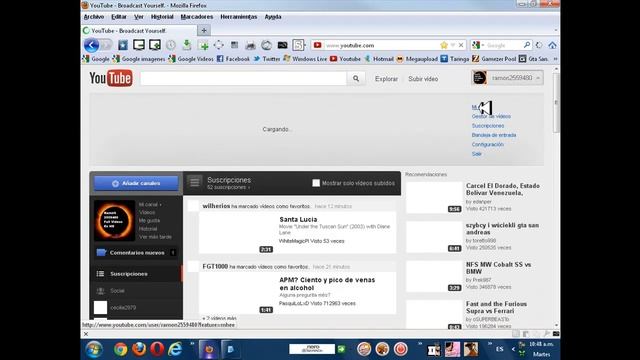Open the Ayuda menu
The height and width of the screenshot is (360, 640).
(x=273, y=17)
